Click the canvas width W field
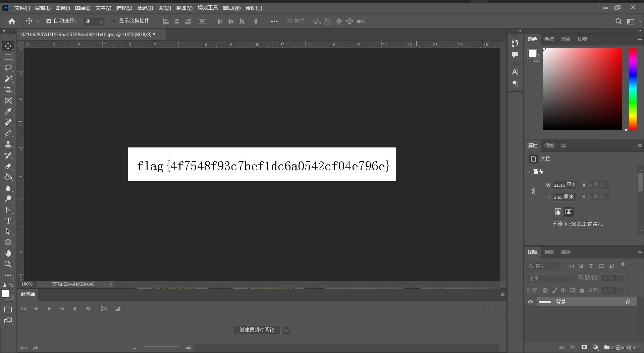644x353 pixels. (564, 185)
